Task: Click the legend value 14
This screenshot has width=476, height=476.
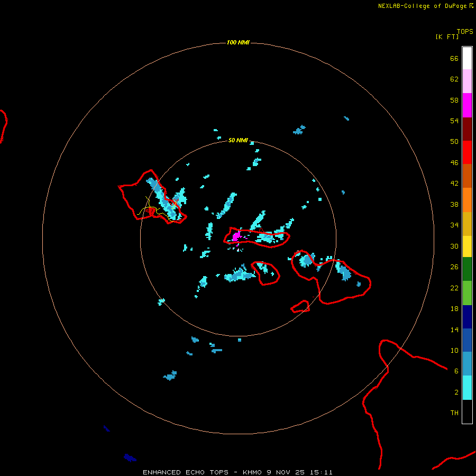Action: coord(454,330)
